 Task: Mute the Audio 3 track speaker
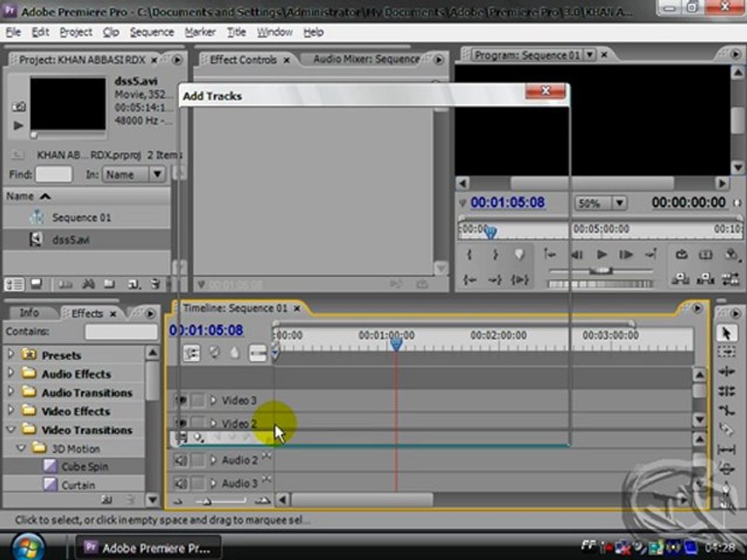[181, 483]
